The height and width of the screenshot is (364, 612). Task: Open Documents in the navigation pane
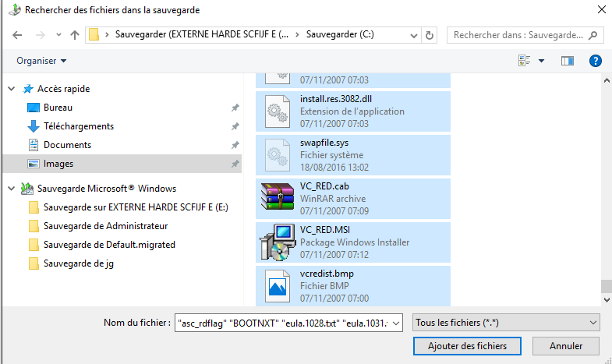(x=67, y=145)
